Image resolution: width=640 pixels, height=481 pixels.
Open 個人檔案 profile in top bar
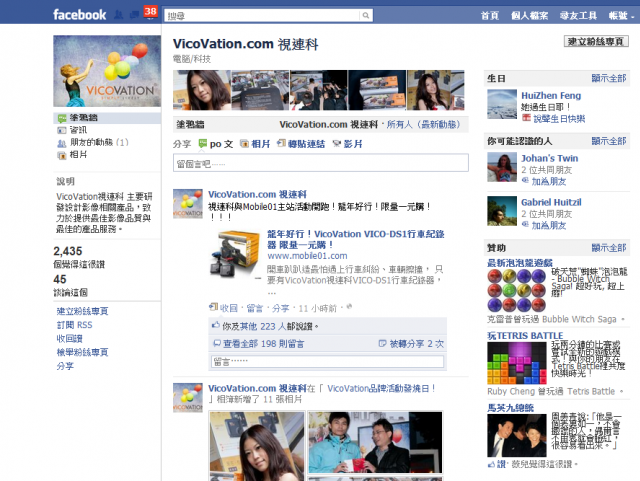[x=529, y=16]
